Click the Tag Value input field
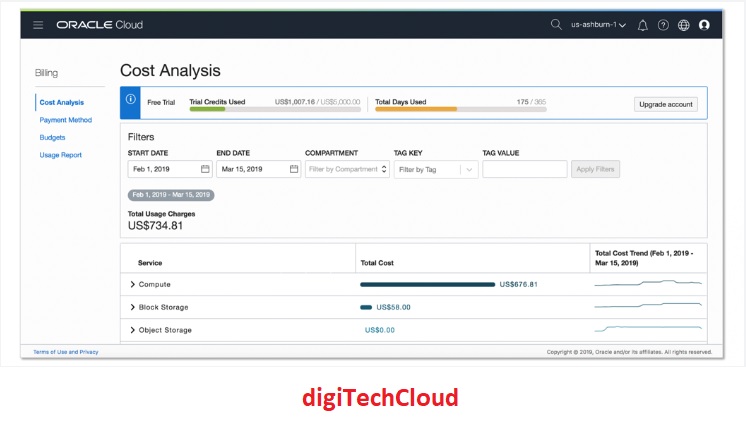This screenshot has height=440, width=746. [x=525, y=169]
